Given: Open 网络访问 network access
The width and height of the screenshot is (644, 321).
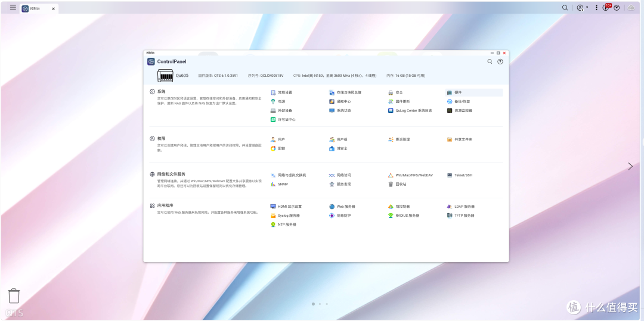Looking at the screenshot, I should tap(340, 175).
